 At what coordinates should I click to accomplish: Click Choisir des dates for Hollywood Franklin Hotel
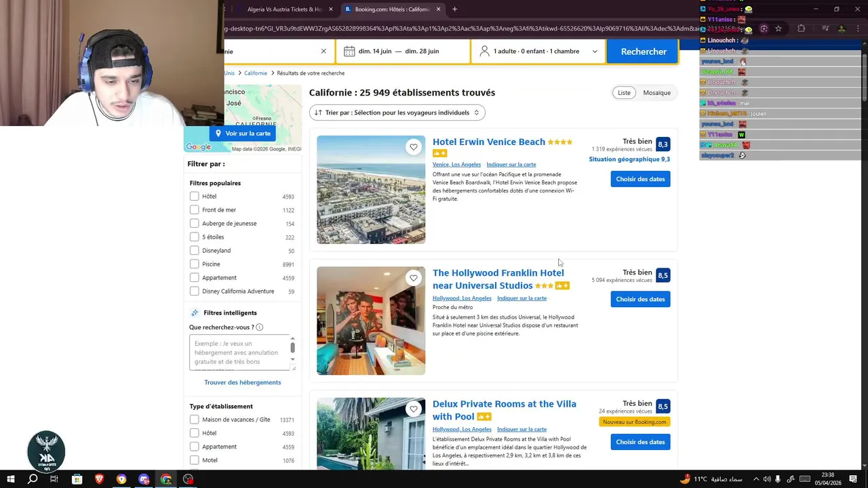(640, 299)
